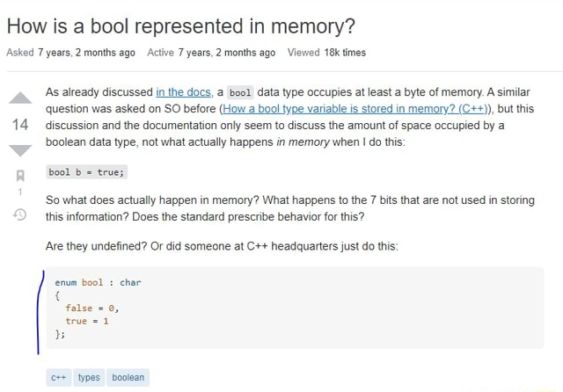The width and height of the screenshot is (563, 392).
Task: Click the vote count 14
Action: (20, 125)
